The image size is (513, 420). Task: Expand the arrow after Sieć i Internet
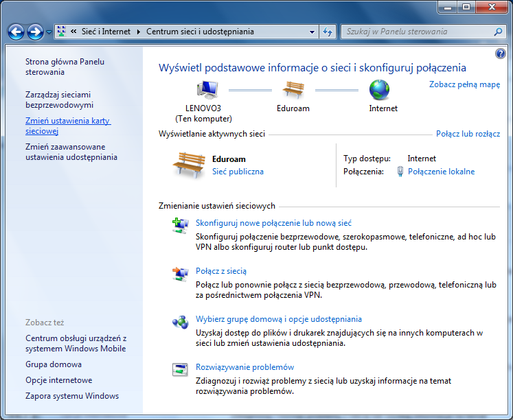coord(139,32)
